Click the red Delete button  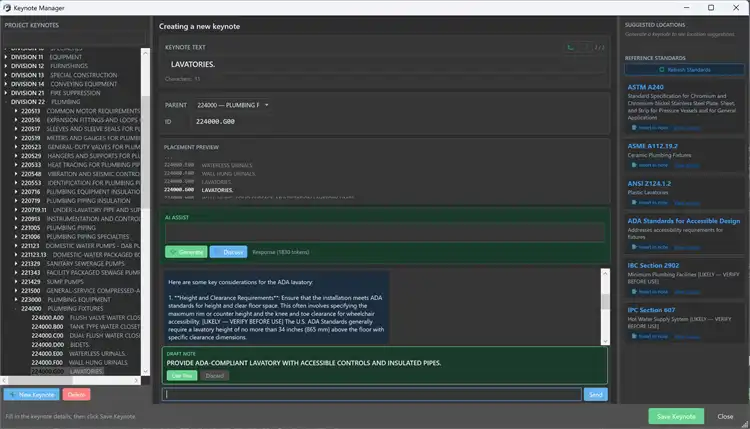(x=76, y=395)
